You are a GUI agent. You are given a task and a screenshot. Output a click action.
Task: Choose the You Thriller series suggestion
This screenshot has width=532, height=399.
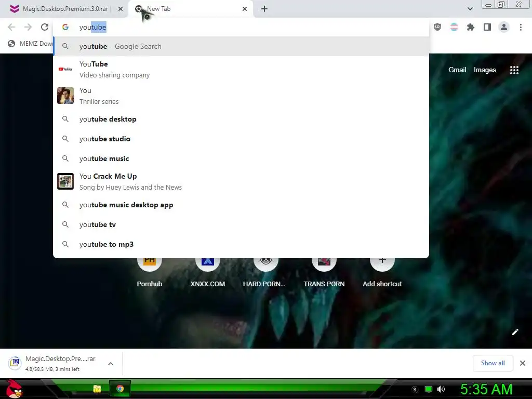[x=241, y=96]
